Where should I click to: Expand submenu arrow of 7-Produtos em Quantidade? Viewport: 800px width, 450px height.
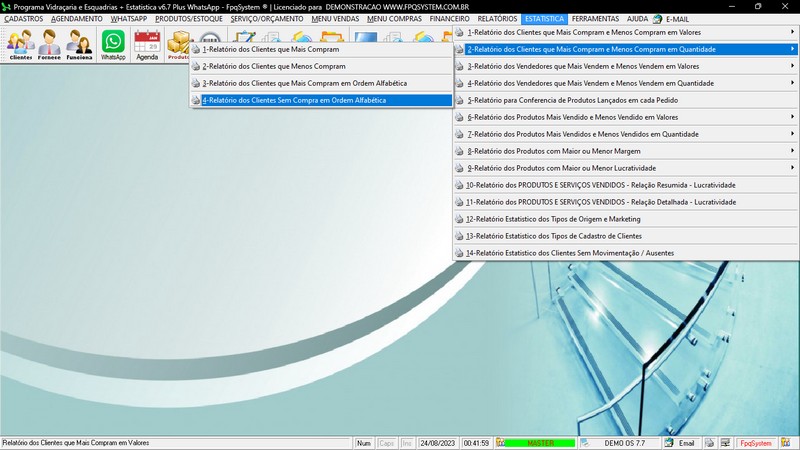[x=792, y=134]
